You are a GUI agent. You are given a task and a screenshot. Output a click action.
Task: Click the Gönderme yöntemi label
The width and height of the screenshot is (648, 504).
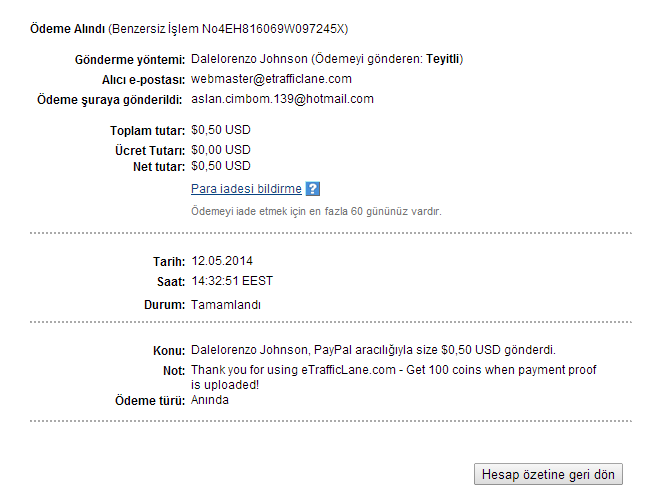click(x=130, y=60)
